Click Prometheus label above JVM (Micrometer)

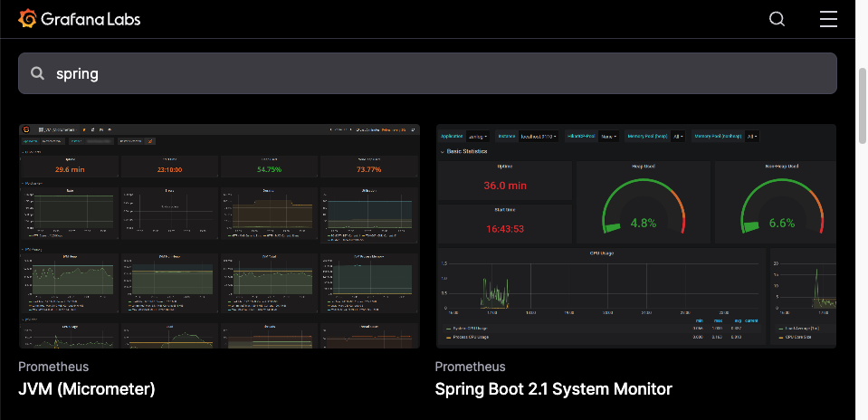pyautogui.click(x=53, y=367)
